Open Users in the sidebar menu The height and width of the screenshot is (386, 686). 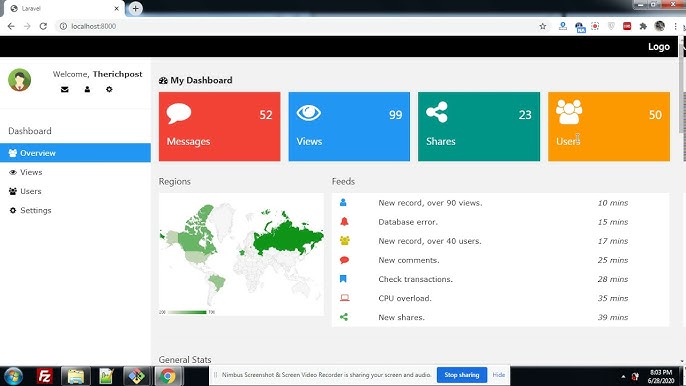coord(75,191)
